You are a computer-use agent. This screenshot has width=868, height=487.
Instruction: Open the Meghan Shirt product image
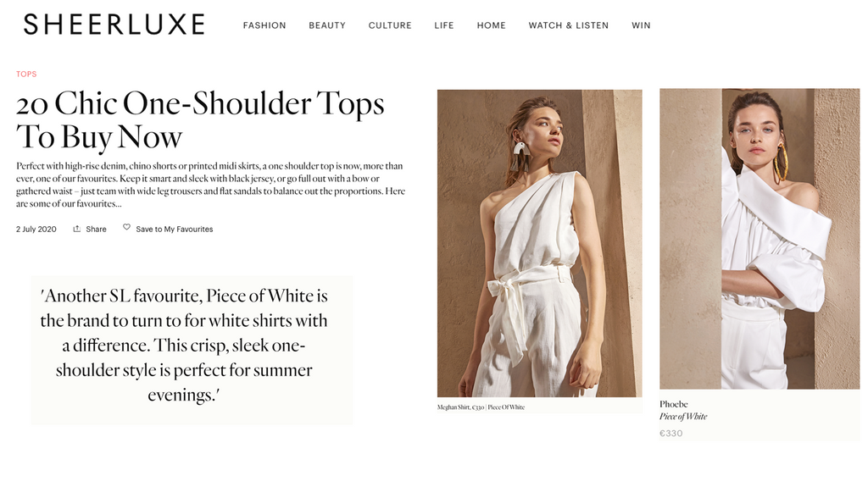pyautogui.click(x=540, y=243)
